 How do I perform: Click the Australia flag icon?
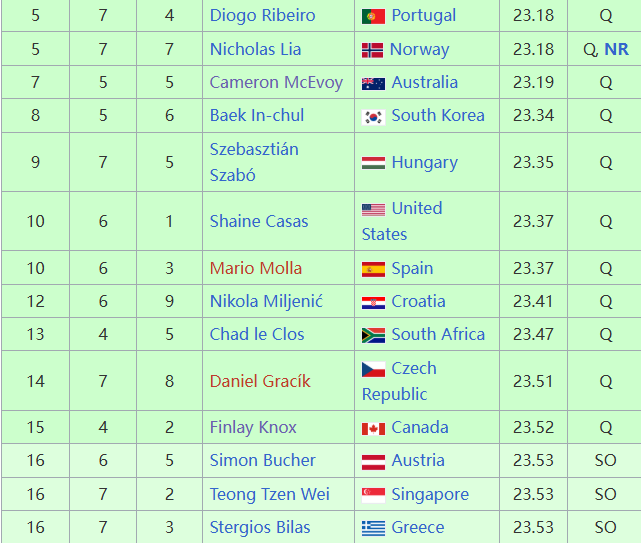point(373,83)
